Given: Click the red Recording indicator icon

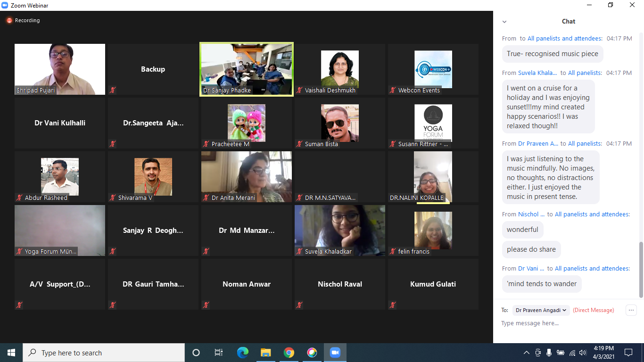Looking at the screenshot, I should 9,21.
